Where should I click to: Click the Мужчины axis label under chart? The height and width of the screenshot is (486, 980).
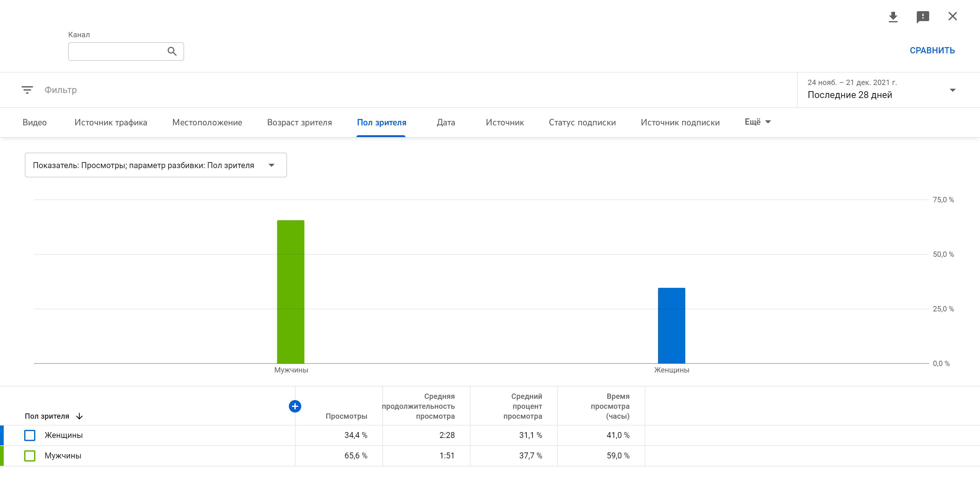tap(291, 370)
